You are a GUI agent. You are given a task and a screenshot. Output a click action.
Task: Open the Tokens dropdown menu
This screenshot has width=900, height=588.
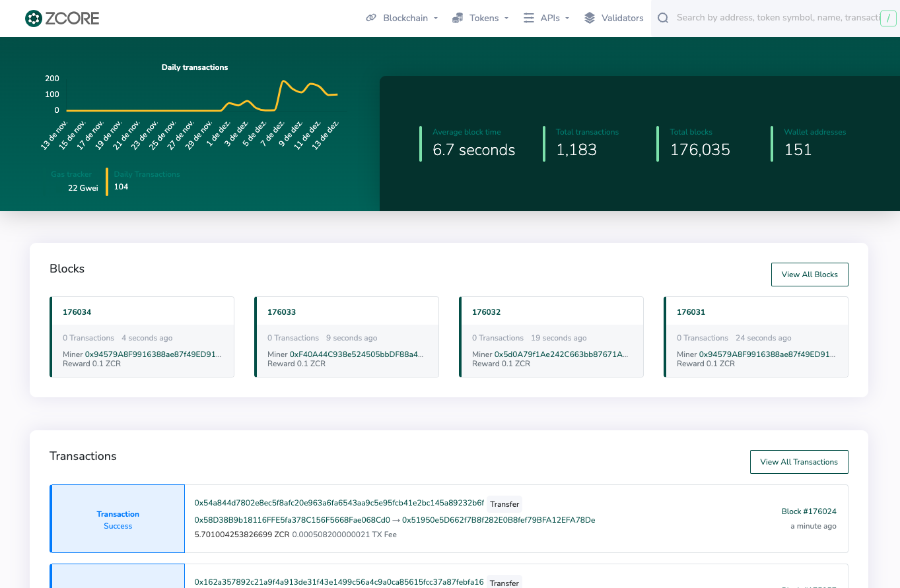point(488,18)
